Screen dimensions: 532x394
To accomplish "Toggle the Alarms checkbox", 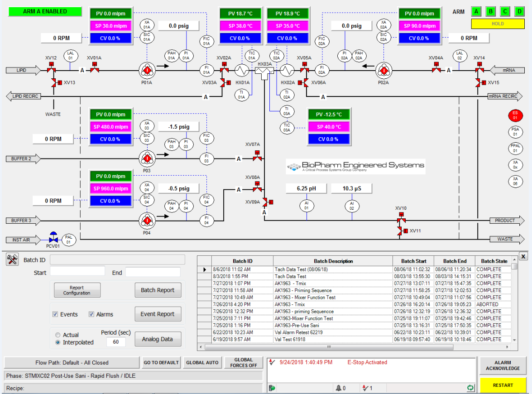I will click(x=91, y=314).
